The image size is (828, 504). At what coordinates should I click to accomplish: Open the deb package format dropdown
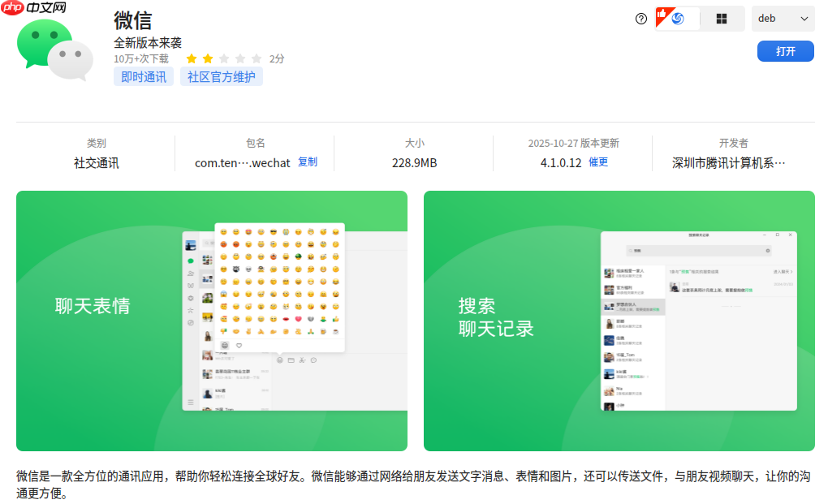point(782,18)
